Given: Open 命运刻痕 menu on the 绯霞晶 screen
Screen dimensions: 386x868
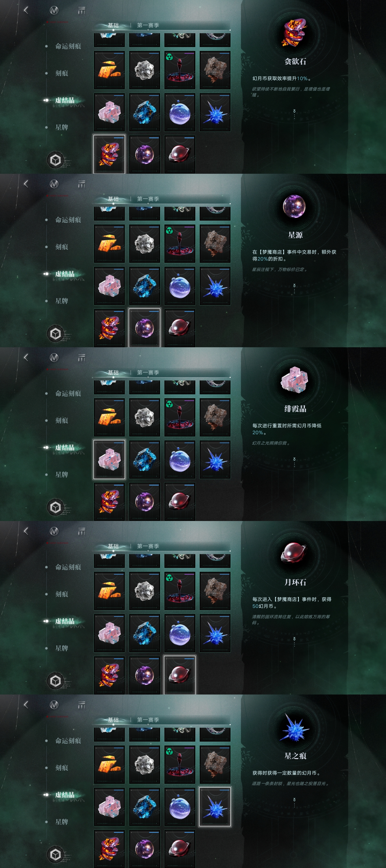Looking at the screenshot, I should point(68,393).
